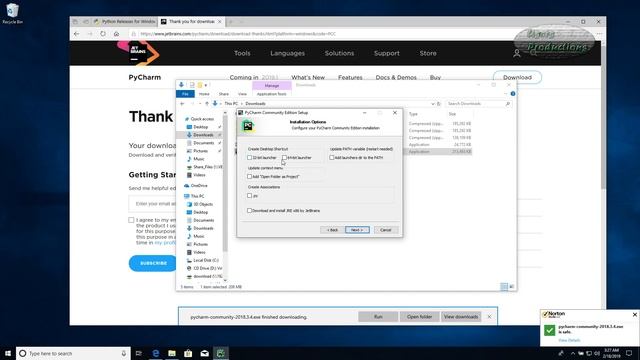Refresh the Downloads address bar
Image resolution: width=640 pixels, height=360 pixels.
[x=439, y=104]
